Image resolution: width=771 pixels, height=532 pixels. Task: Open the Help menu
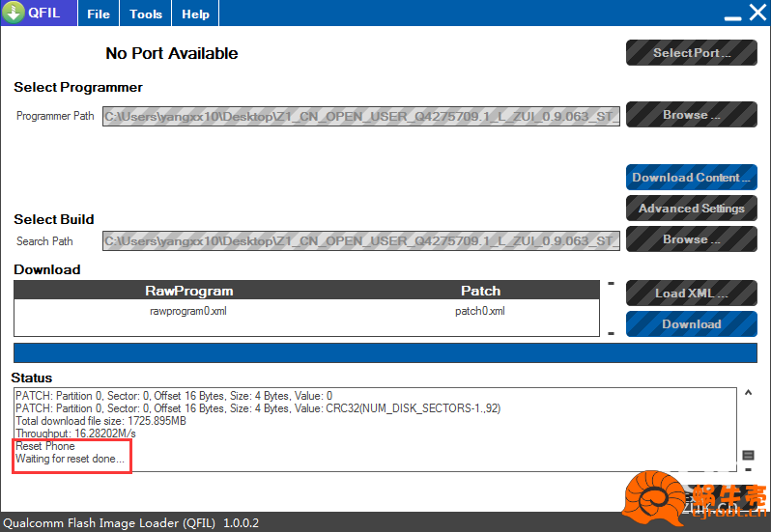pyautogui.click(x=195, y=14)
